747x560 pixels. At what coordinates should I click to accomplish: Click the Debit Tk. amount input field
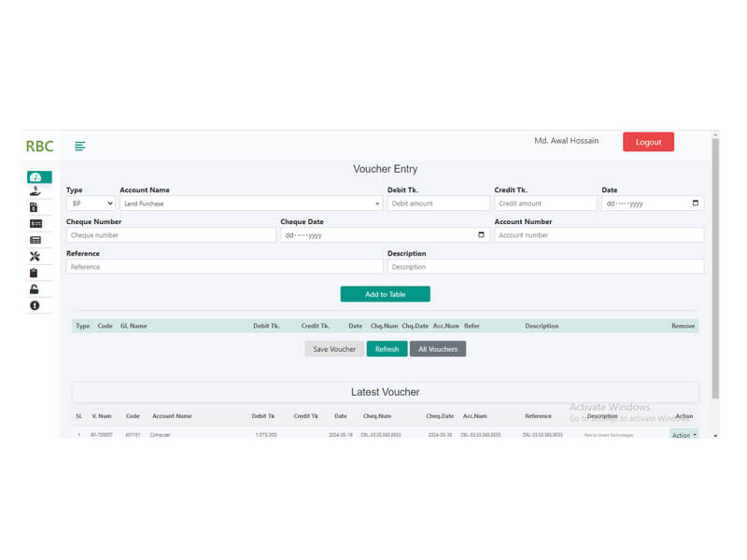click(x=438, y=203)
